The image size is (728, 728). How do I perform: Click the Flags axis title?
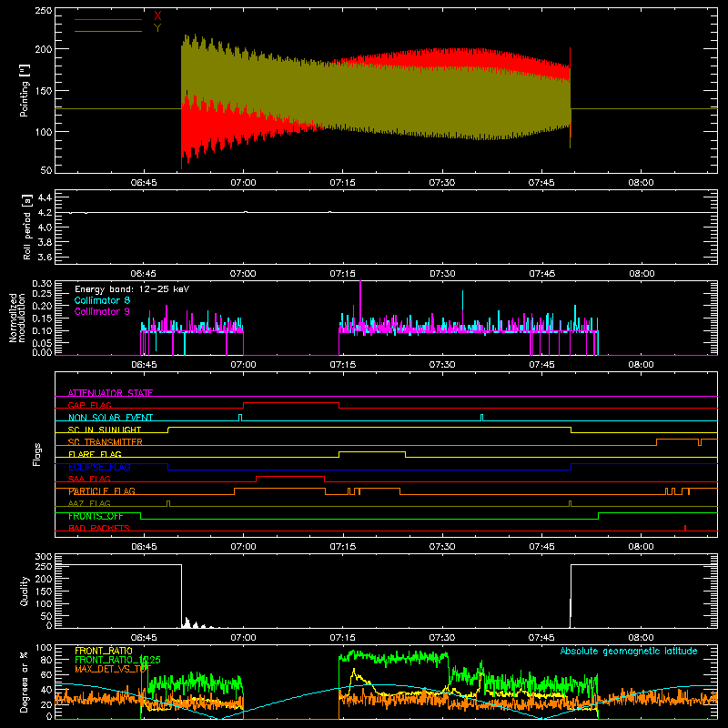[37, 454]
